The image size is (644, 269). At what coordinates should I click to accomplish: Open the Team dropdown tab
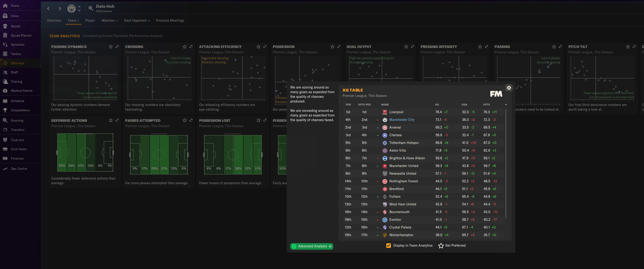tap(73, 20)
